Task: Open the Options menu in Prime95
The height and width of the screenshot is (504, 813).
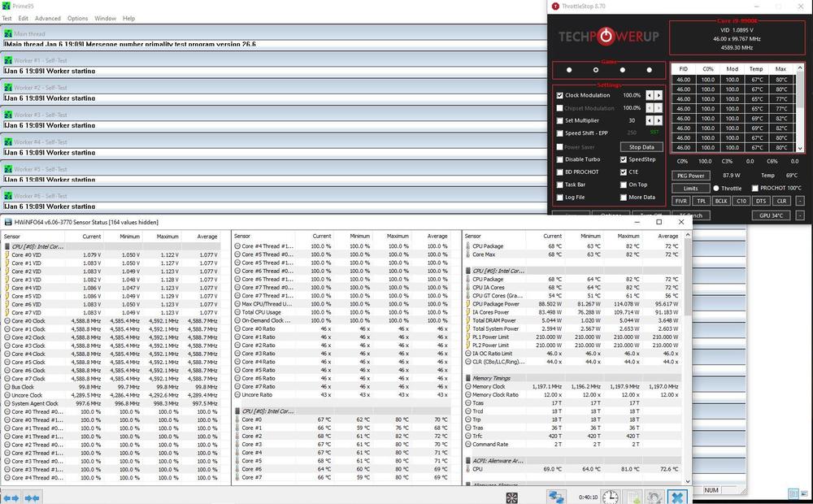Action: 77,18
